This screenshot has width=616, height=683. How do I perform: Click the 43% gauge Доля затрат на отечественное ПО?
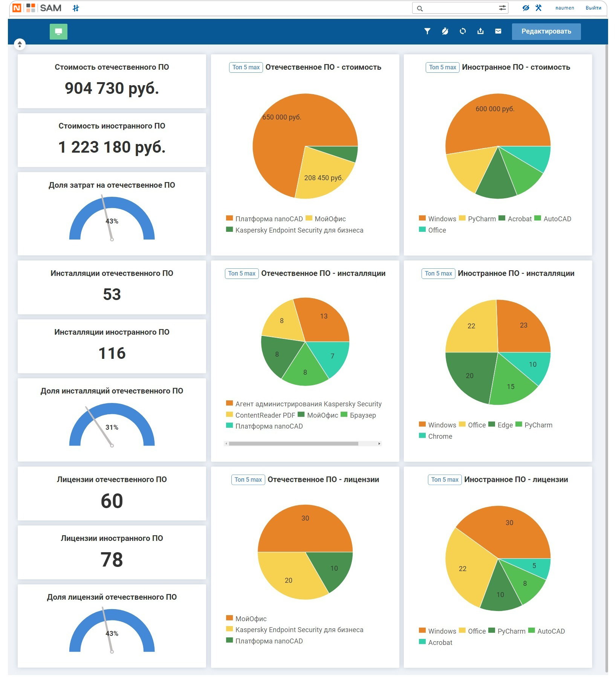[x=112, y=219]
